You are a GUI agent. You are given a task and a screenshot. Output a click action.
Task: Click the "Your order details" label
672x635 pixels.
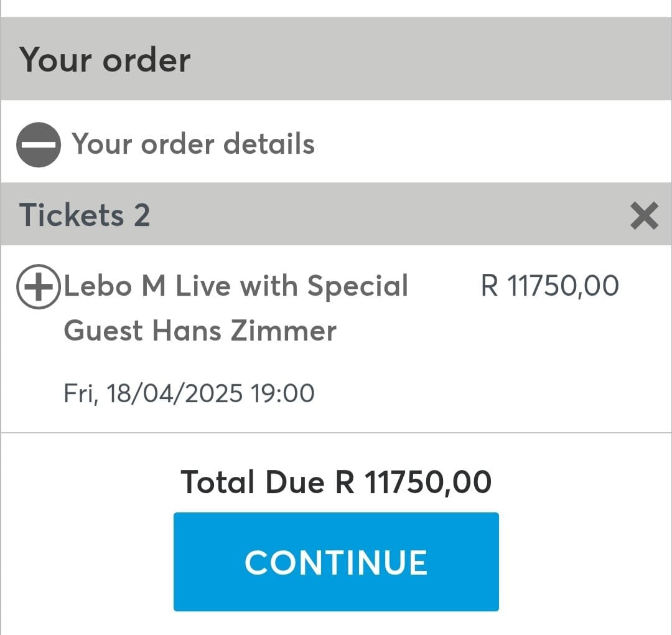pyautogui.click(x=193, y=144)
